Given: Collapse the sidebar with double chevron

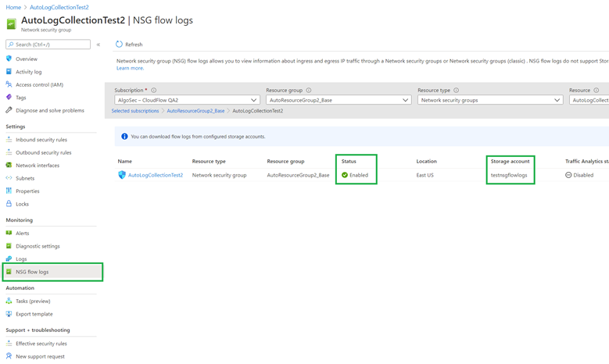Looking at the screenshot, I should [x=99, y=45].
